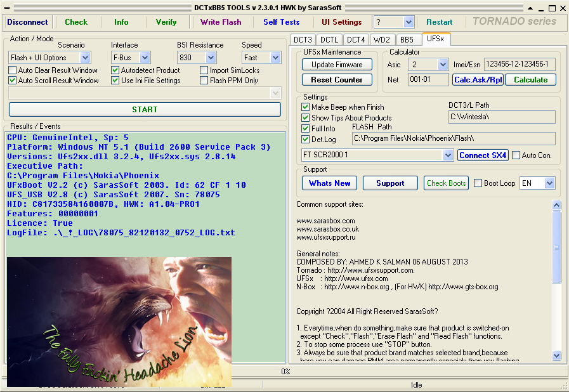Open the FT SCR2000 1 dropdown
Viewport: 569px width, 392px height.
[x=448, y=155]
